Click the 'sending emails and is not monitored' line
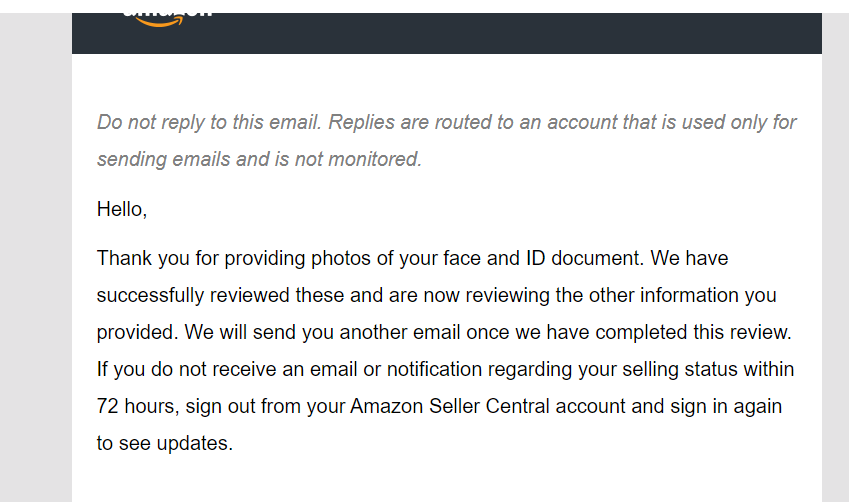The height and width of the screenshot is (502, 849). (x=259, y=159)
